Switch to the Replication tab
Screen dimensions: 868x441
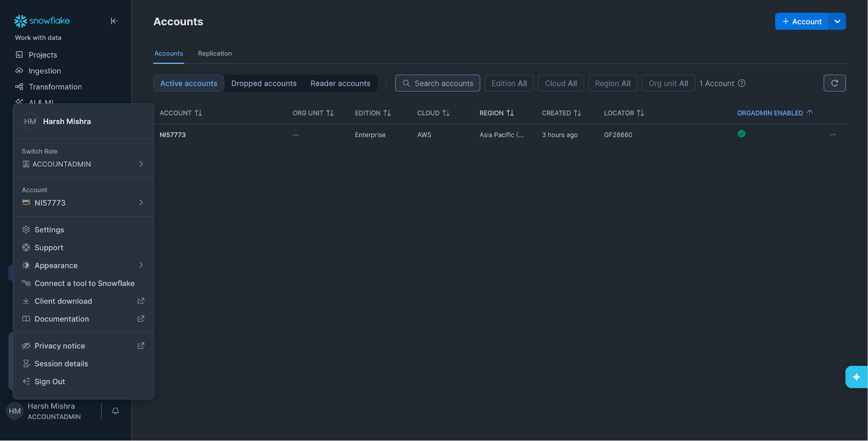pos(215,53)
